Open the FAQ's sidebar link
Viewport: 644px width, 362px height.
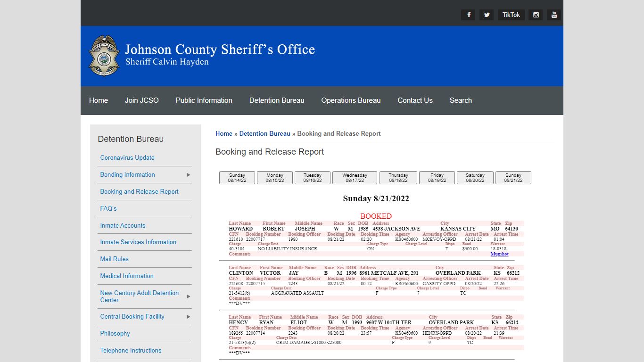(108, 208)
